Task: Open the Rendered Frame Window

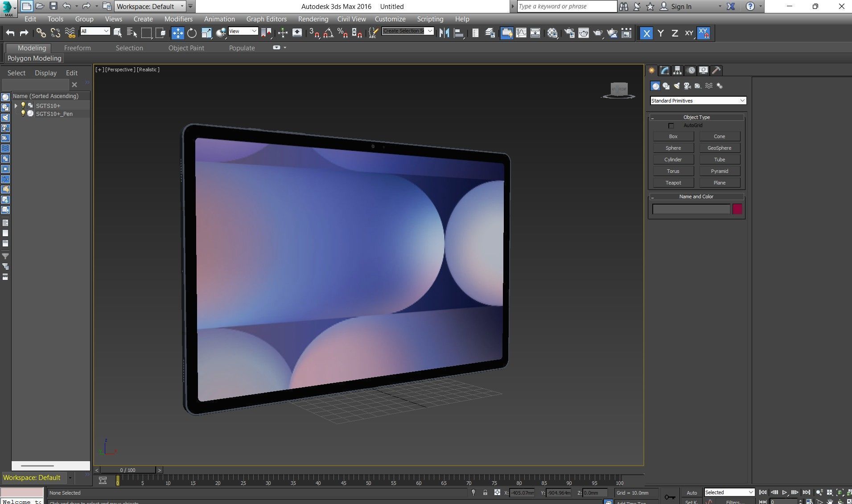Action: click(x=584, y=33)
